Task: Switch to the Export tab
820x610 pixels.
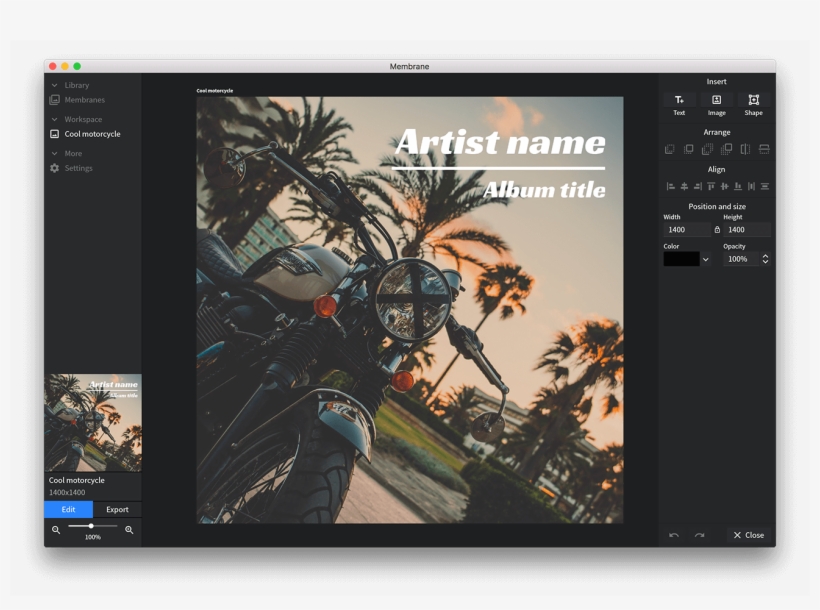Action: click(x=117, y=510)
